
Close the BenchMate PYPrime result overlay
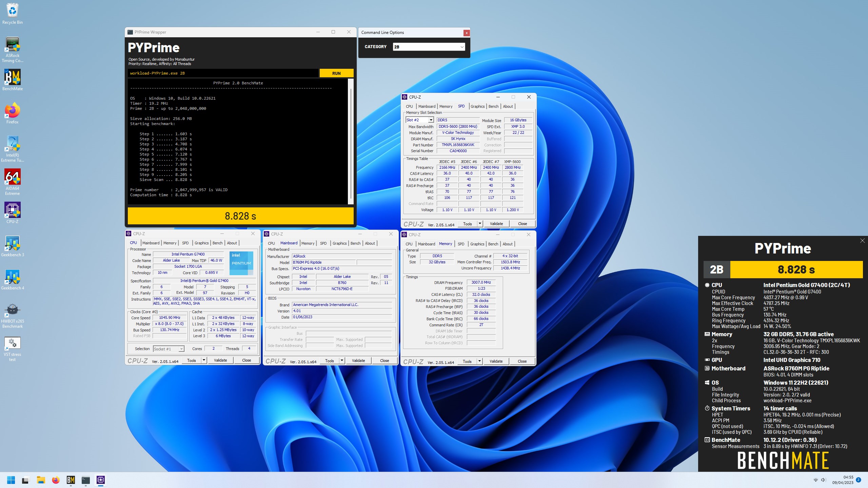pyautogui.click(x=862, y=241)
